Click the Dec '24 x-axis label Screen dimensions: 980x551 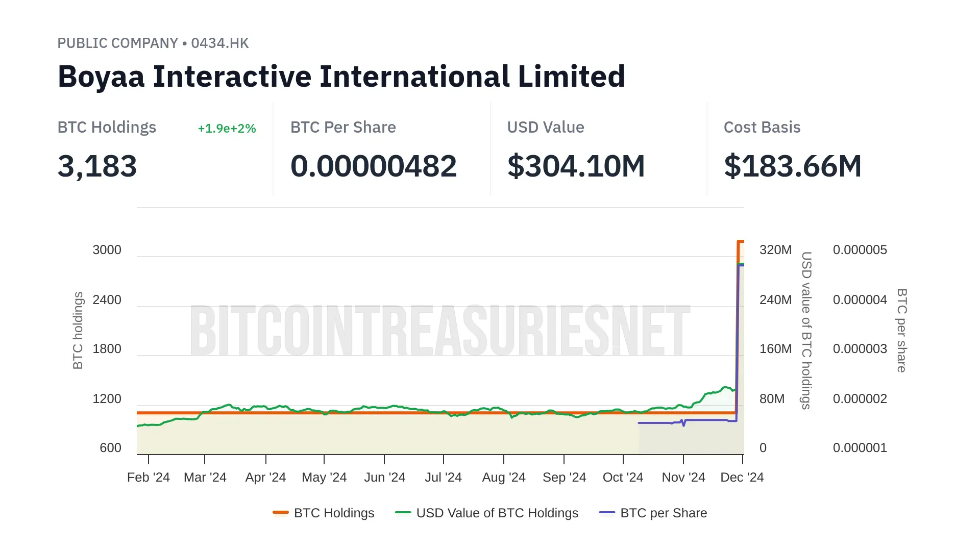[x=742, y=478]
